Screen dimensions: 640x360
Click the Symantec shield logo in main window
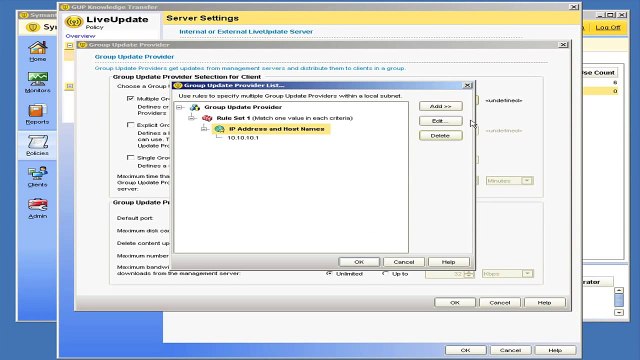point(33,27)
